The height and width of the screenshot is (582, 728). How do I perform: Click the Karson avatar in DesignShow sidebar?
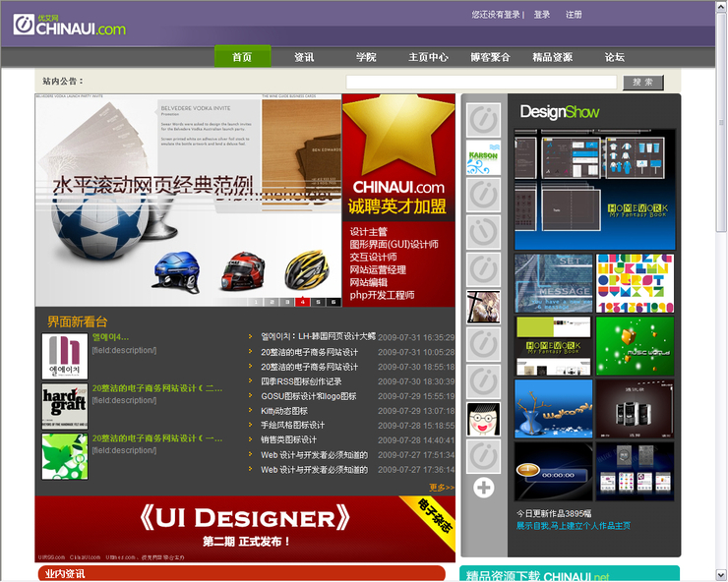click(483, 157)
